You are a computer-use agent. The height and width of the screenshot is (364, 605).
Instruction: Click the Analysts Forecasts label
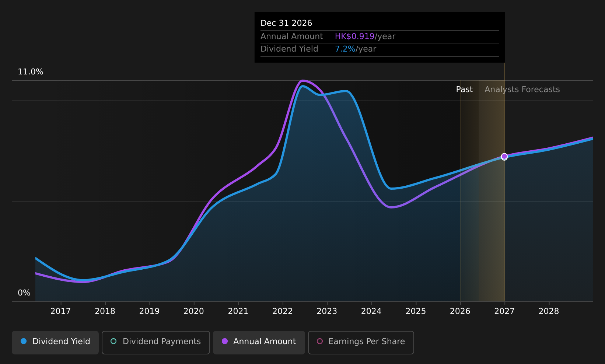[x=522, y=90]
